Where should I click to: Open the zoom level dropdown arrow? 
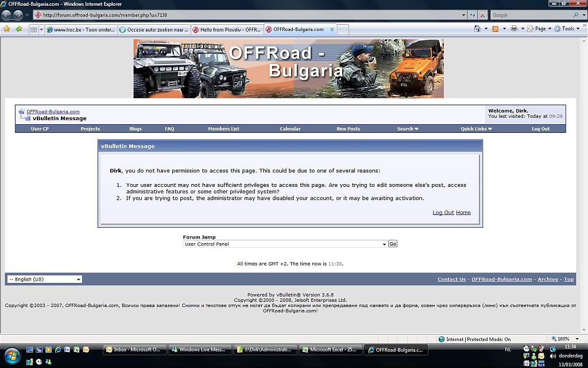(x=577, y=339)
